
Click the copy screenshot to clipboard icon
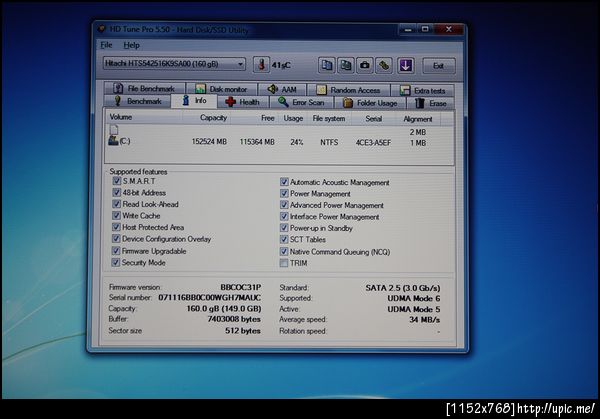click(346, 65)
